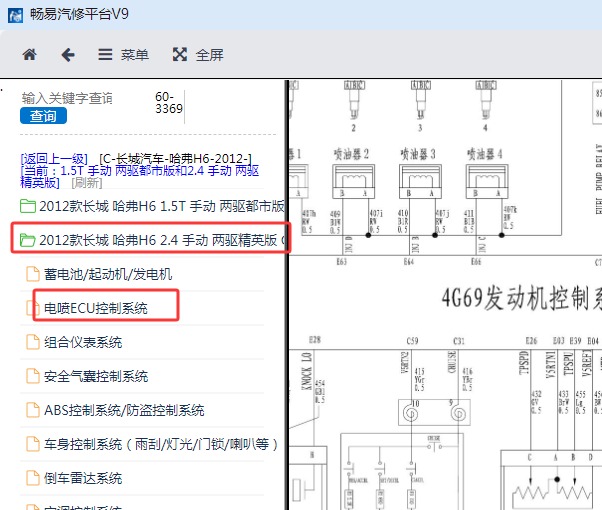602x510 pixels.
Task: Click file icon beside 车身控制系统
Action: [x=33, y=444]
